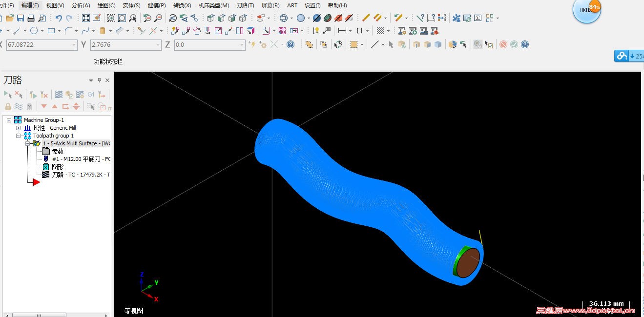Open the 实体(S) menu
The height and width of the screenshot is (317, 644).
pyautogui.click(x=131, y=5)
